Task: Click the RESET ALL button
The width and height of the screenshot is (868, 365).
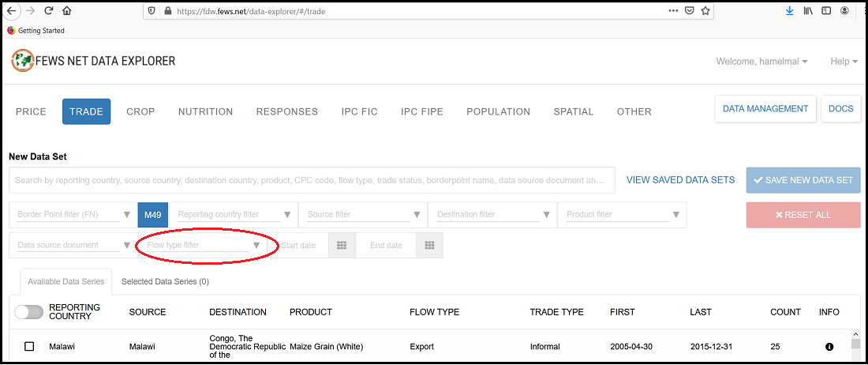Action: click(803, 215)
